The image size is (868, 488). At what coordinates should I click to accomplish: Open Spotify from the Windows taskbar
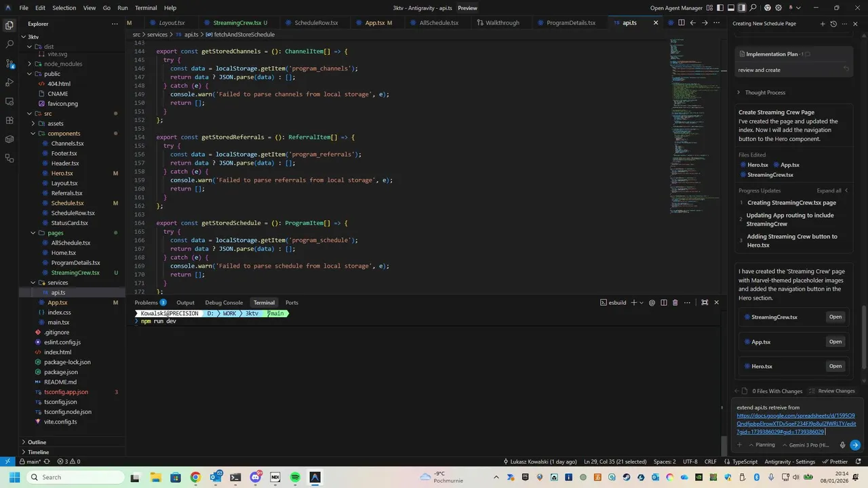coord(295,477)
